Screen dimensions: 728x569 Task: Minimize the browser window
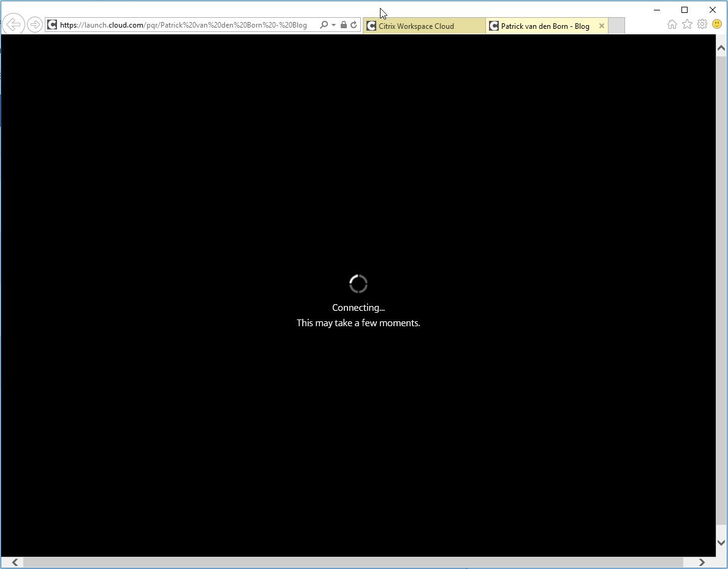657,10
